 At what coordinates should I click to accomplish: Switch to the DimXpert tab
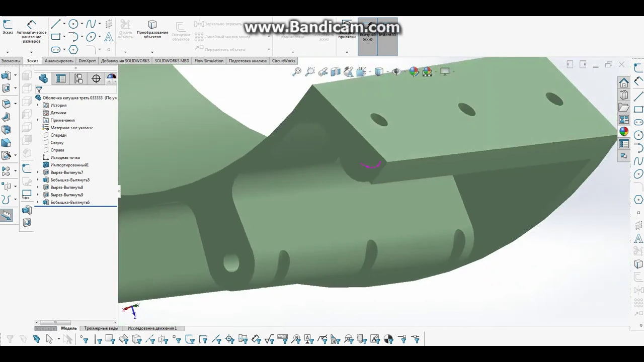[87, 61]
